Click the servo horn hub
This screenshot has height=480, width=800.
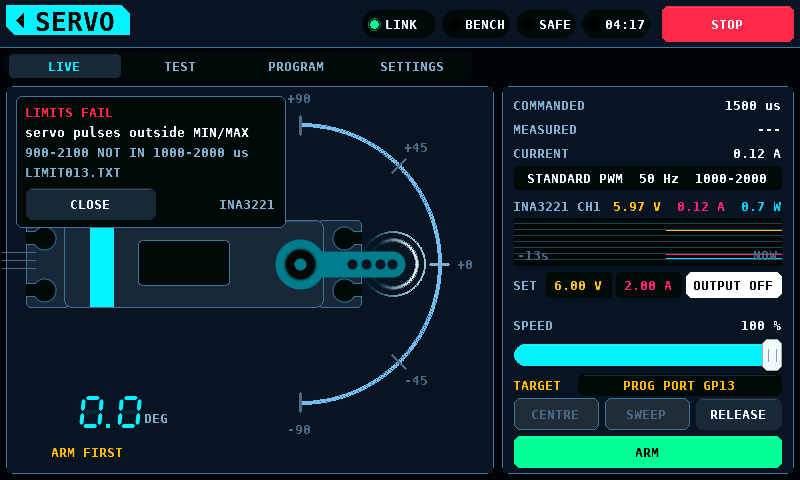(300, 264)
